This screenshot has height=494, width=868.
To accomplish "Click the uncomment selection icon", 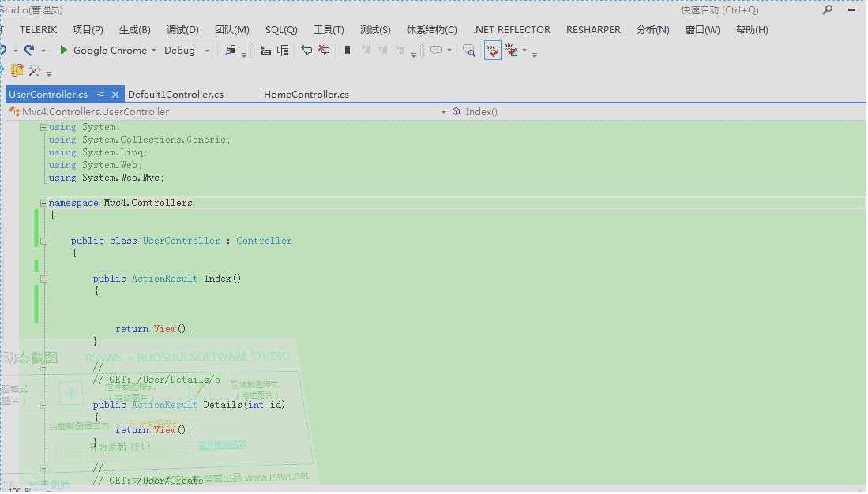I will (x=324, y=51).
